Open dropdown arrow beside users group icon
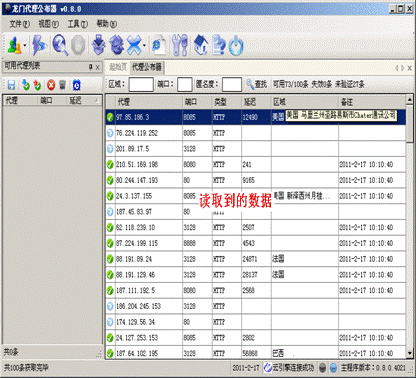 click(25, 46)
